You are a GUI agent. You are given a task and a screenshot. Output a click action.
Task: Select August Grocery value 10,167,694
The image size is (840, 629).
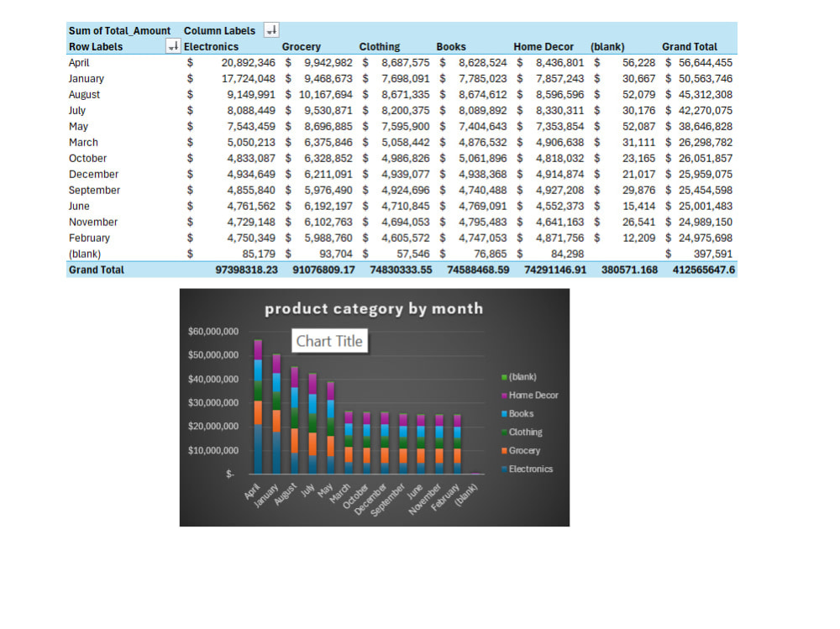point(325,95)
